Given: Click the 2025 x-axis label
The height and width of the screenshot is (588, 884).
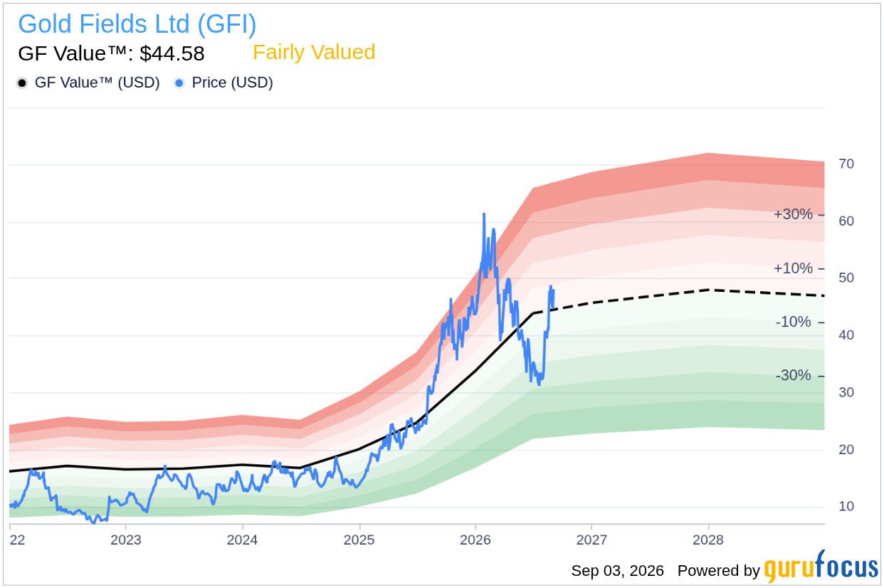Looking at the screenshot, I should click(359, 540).
